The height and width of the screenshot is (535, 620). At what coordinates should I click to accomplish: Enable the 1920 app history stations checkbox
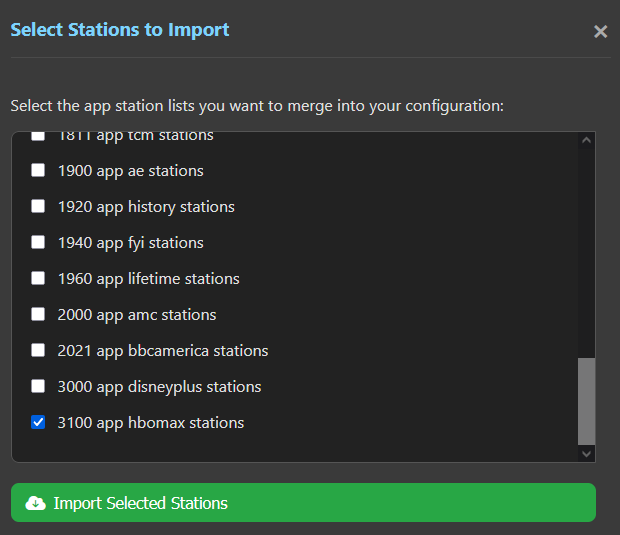tap(38, 206)
